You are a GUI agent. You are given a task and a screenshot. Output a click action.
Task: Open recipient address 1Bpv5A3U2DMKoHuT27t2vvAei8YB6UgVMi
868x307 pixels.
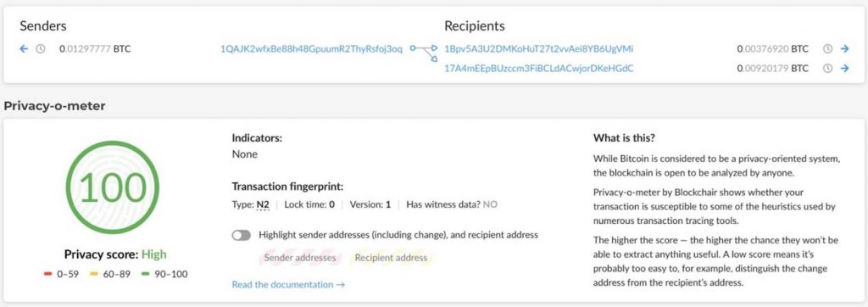pos(538,49)
